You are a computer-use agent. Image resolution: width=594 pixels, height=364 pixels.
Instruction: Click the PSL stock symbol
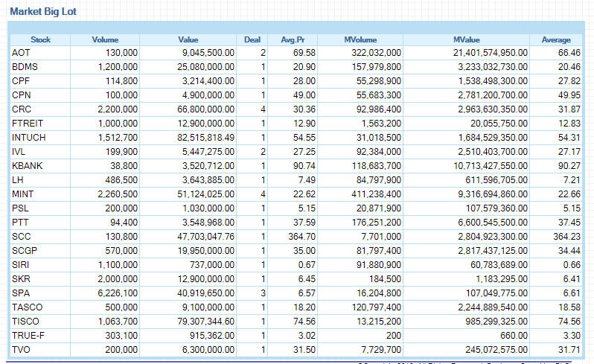[20, 208]
